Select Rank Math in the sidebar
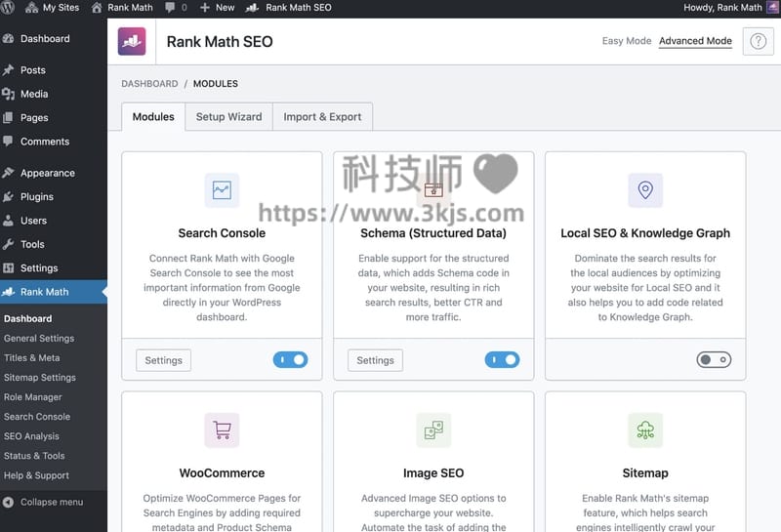Viewport: 781px width, 532px height. [54, 292]
